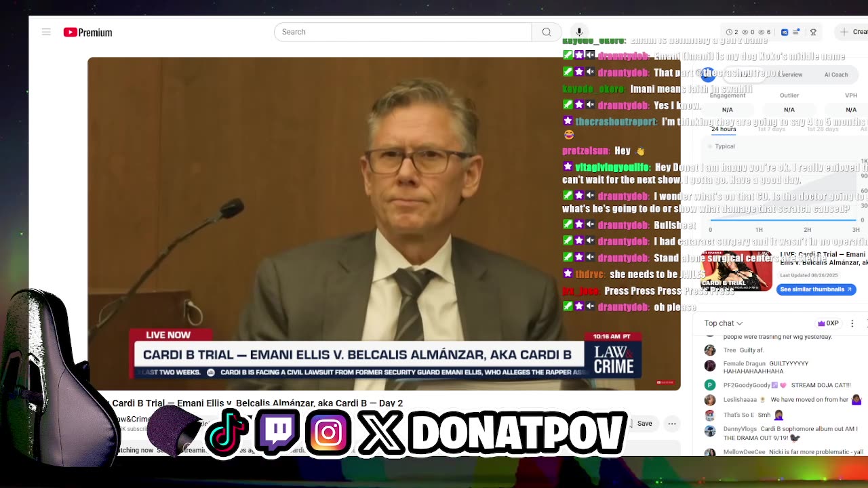Click the Instagram overlay logo
This screenshot has height=488, width=868.
click(x=328, y=432)
